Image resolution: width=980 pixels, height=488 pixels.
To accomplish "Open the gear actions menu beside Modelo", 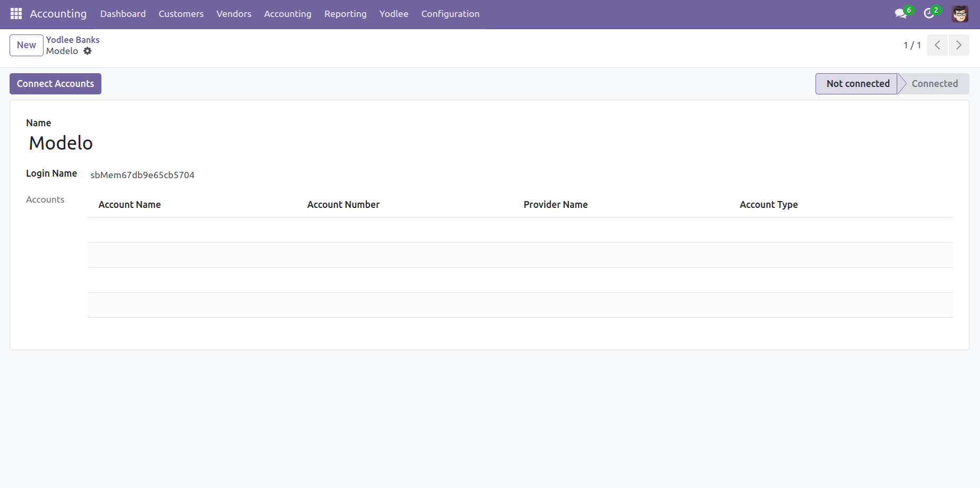I will [x=88, y=51].
